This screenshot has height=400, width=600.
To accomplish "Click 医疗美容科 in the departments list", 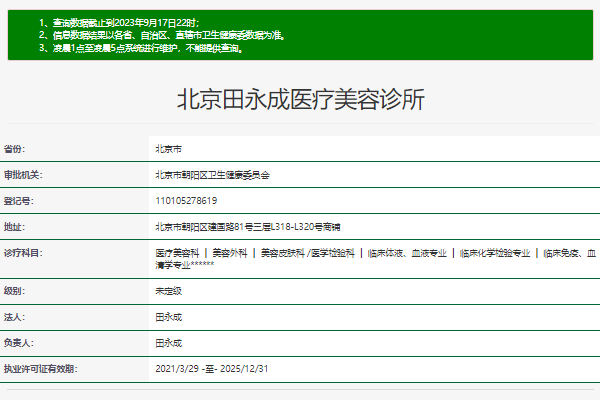I will 177,253.
